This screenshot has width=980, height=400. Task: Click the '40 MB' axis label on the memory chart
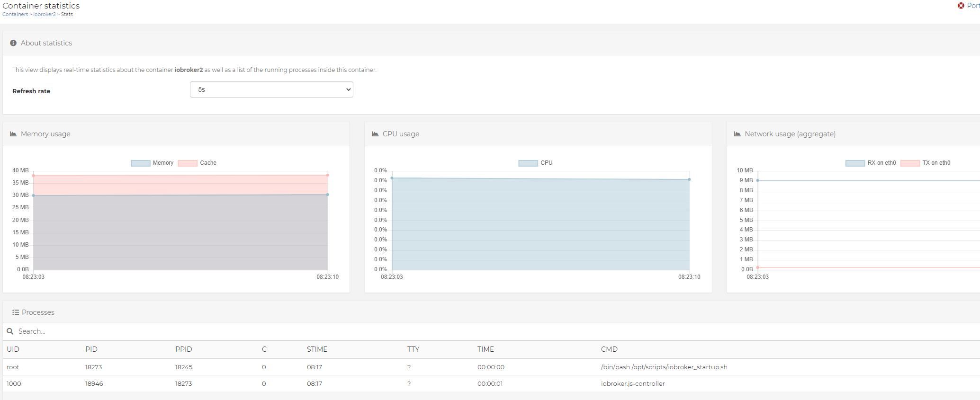tap(20, 170)
